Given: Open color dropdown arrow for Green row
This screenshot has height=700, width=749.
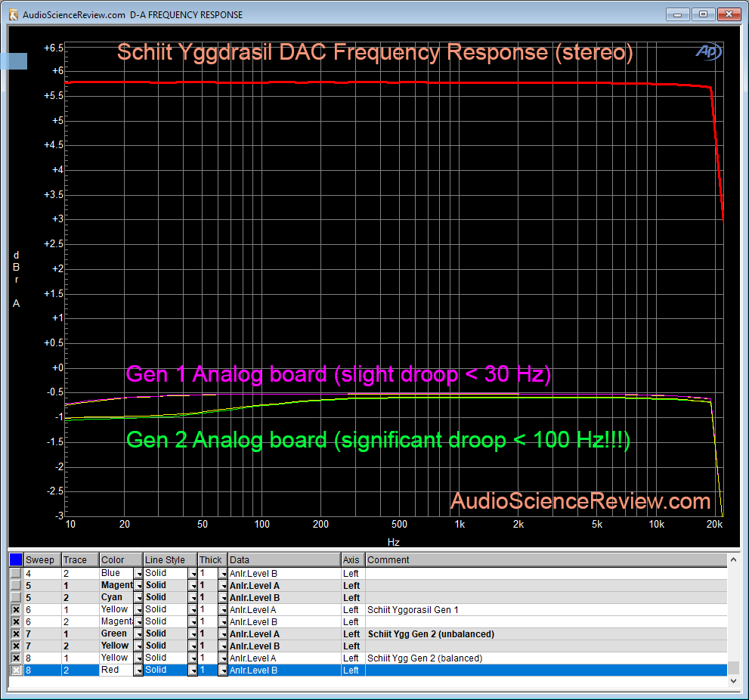Looking at the screenshot, I should (138, 633).
